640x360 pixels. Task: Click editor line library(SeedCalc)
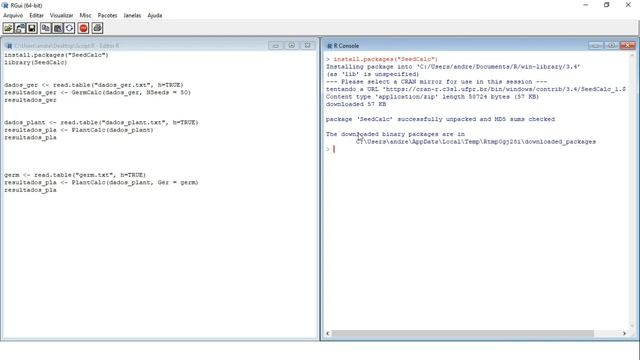(x=36, y=62)
